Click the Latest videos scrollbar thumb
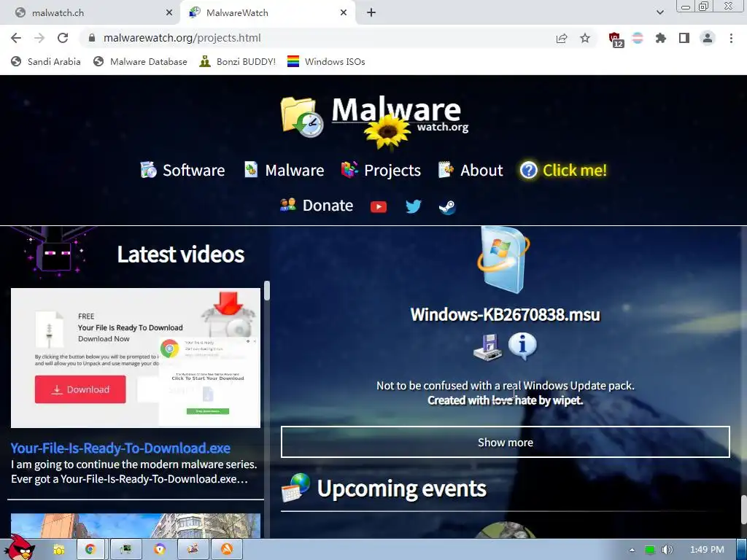The image size is (747, 560). coord(267,290)
